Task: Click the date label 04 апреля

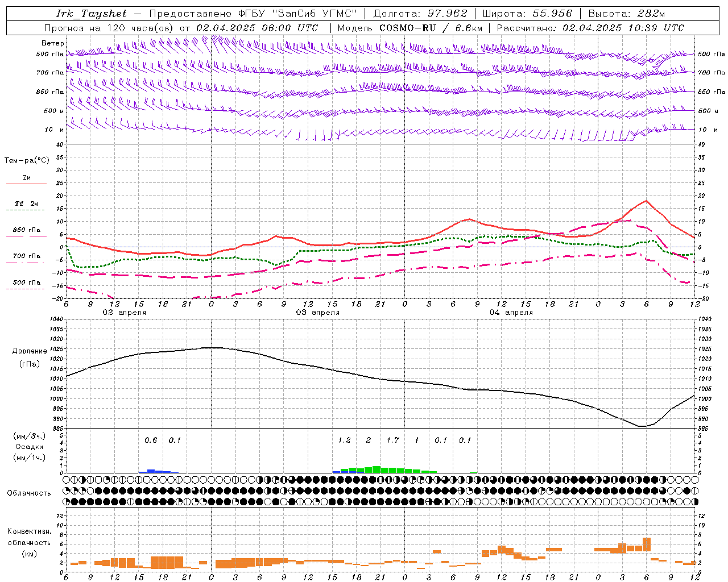Action: pos(511,313)
